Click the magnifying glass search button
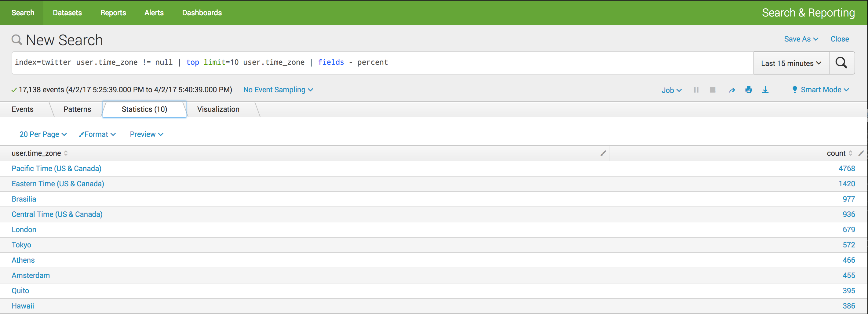Screen dimensions: 868x314 pos(841,63)
